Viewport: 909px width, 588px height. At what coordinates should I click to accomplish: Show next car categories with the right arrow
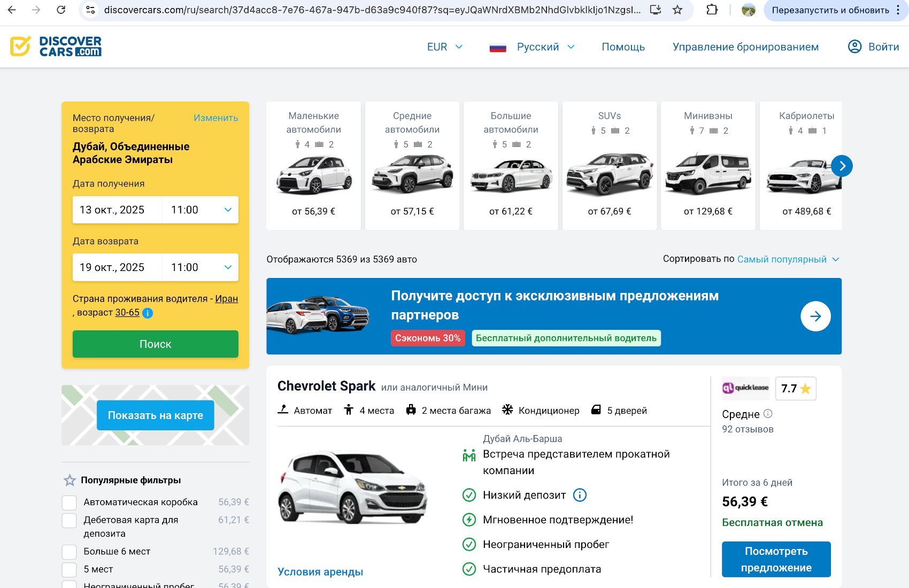click(x=842, y=166)
